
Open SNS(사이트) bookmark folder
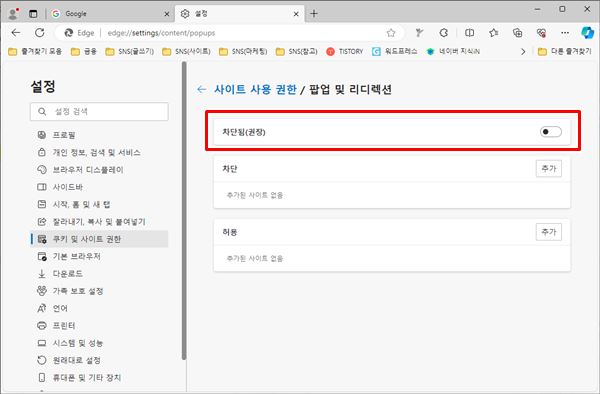click(186, 51)
